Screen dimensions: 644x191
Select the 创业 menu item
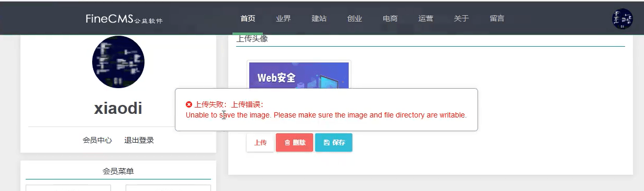(x=354, y=18)
